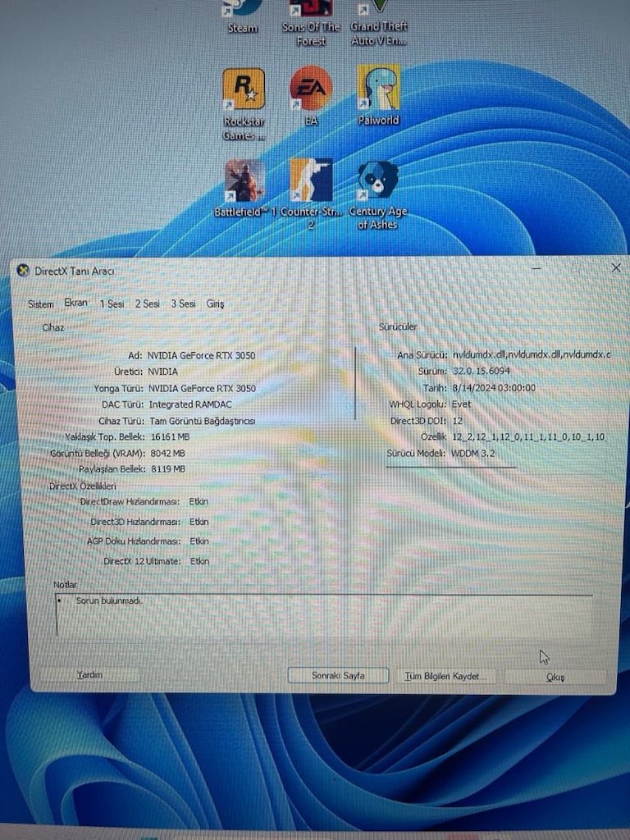The width and height of the screenshot is (630, 840).
Task: Open Grand Theft Auto V desktop icon
Action: (379, 22)
